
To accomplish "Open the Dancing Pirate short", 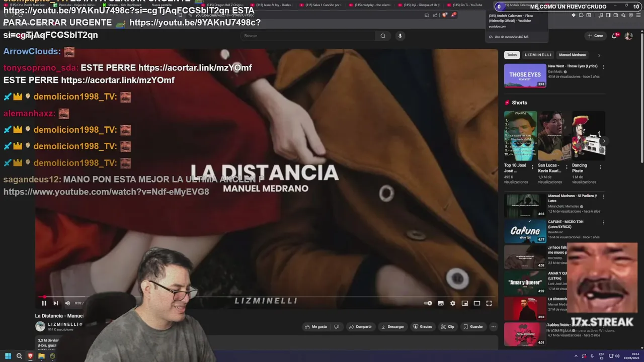I will (x=588, y=136).
